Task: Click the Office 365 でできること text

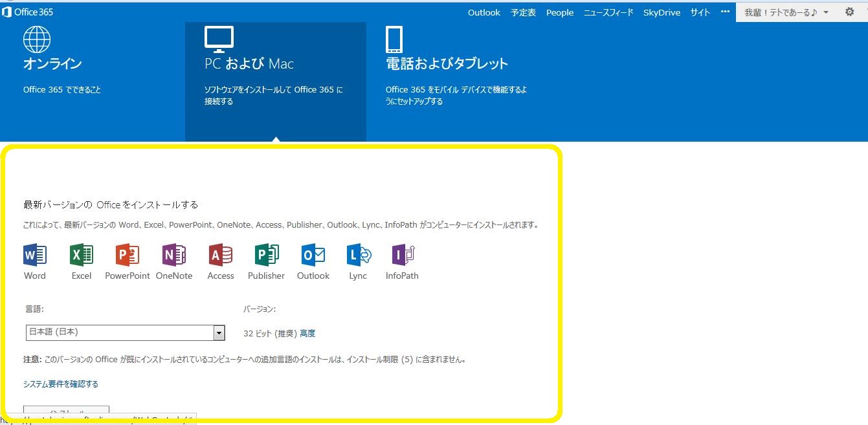Action: pos(62,90)
